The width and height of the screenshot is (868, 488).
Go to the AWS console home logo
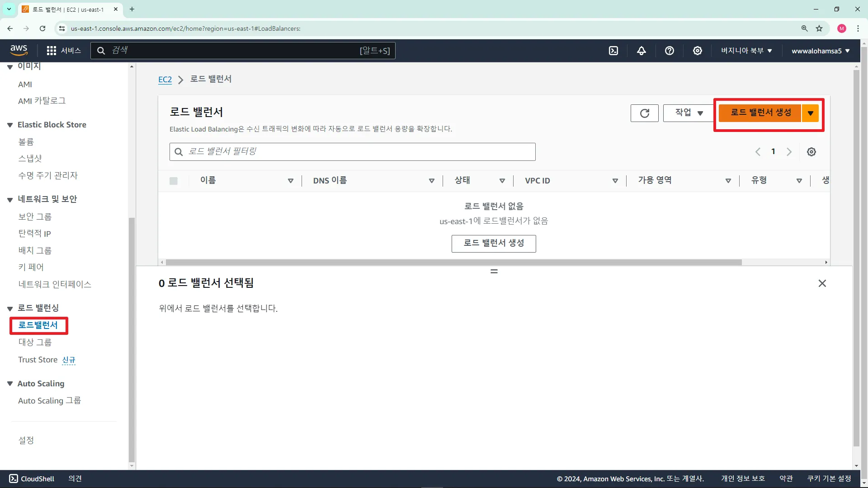point(19,50)
